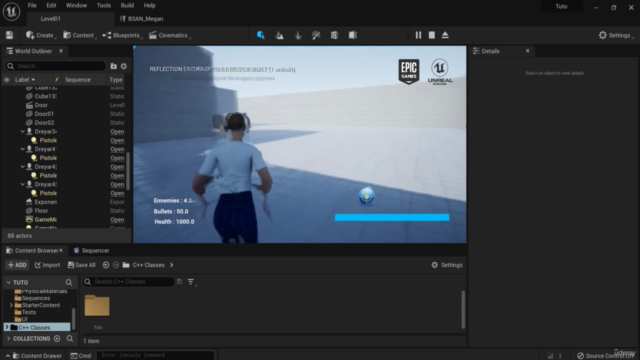Click the folder icon beside C++ Classes path
Screen dimensions: 640x360
pos(126,265)
